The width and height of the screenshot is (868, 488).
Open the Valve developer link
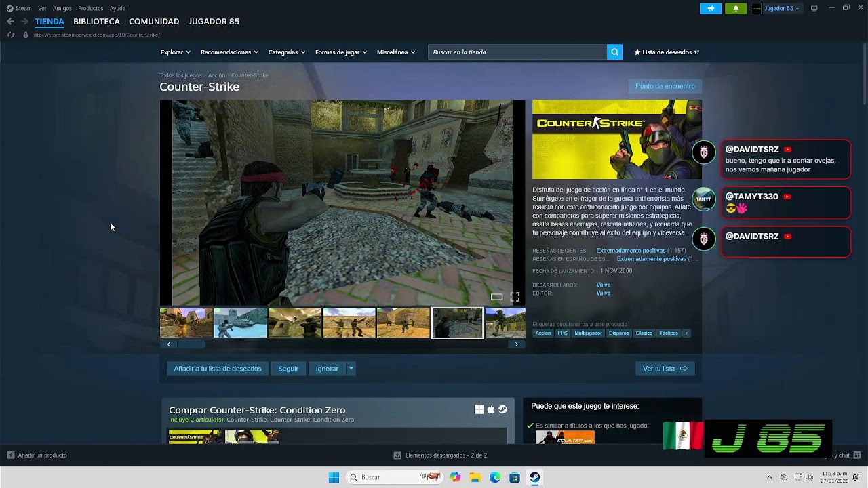(604, 285)
